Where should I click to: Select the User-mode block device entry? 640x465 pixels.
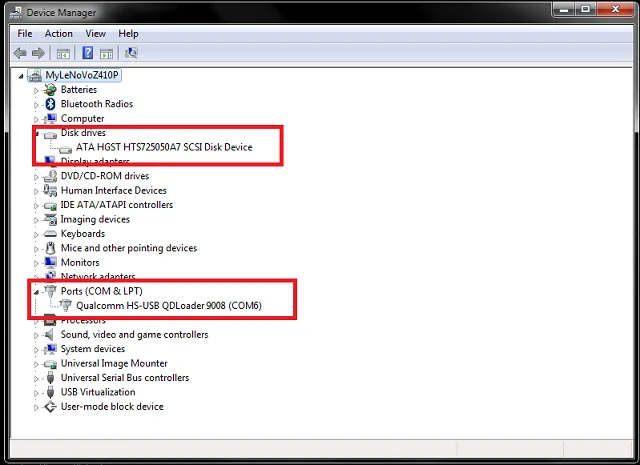[112, 407]
